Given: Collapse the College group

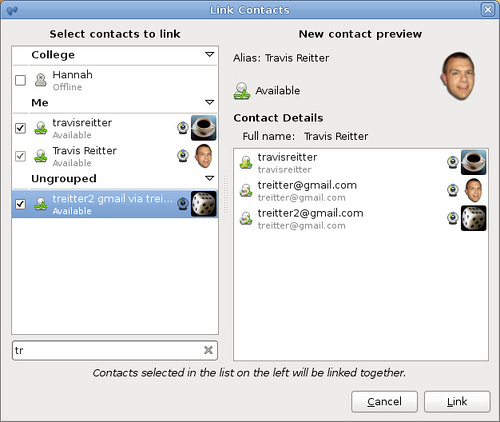Looking at the screenshot, I should 209,54.
